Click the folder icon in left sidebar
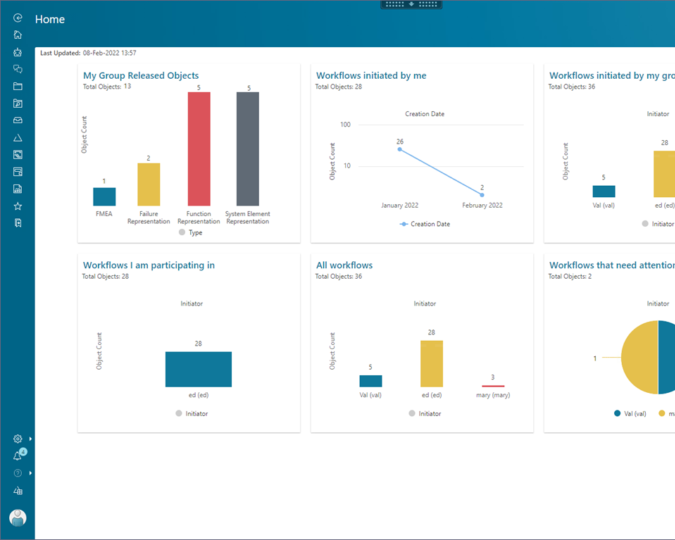The image size is (675, 540). [17, 86]
